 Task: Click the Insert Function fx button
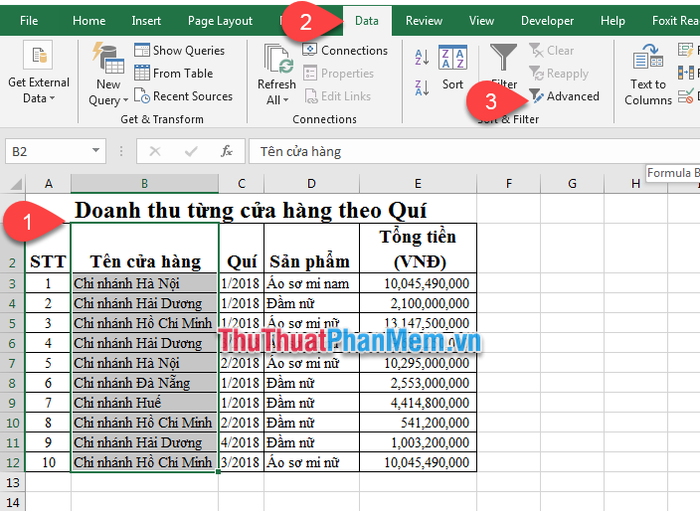tap(227, 151)
